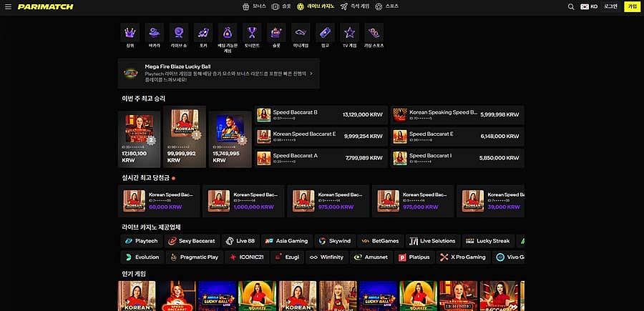Open the 즉석 게임 (instant games) rocket tab
This screenshot has height=311, width=644.
coord(355,6)
